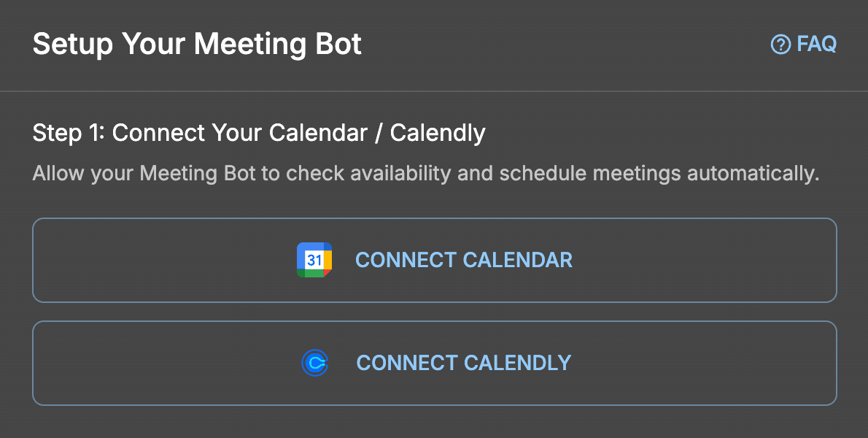
Task: Click the CONNECT CALENDLY text label
Action: [463, 363]
